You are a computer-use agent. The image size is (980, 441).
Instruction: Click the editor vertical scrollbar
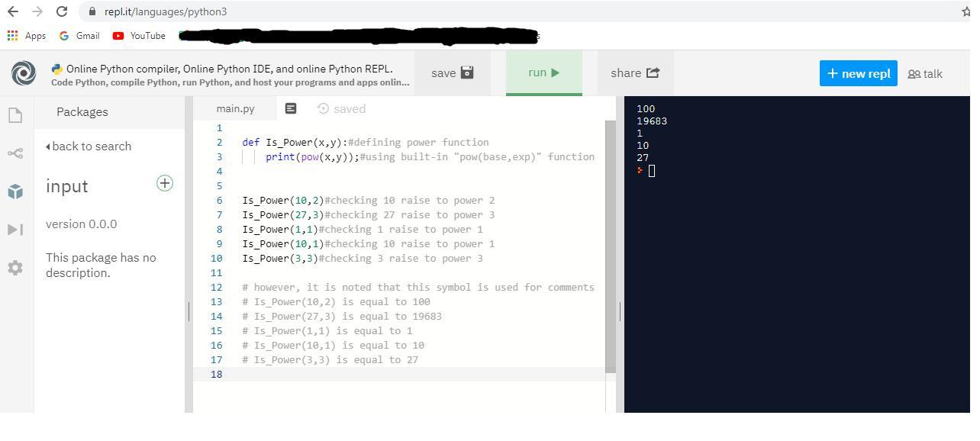[x=611, y=246]
